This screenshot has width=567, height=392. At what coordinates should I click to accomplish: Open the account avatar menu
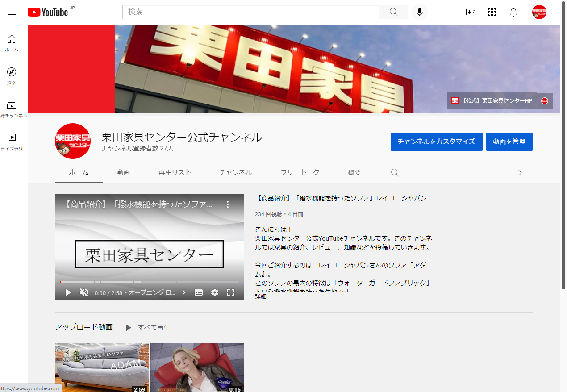(x=539, y=12)
